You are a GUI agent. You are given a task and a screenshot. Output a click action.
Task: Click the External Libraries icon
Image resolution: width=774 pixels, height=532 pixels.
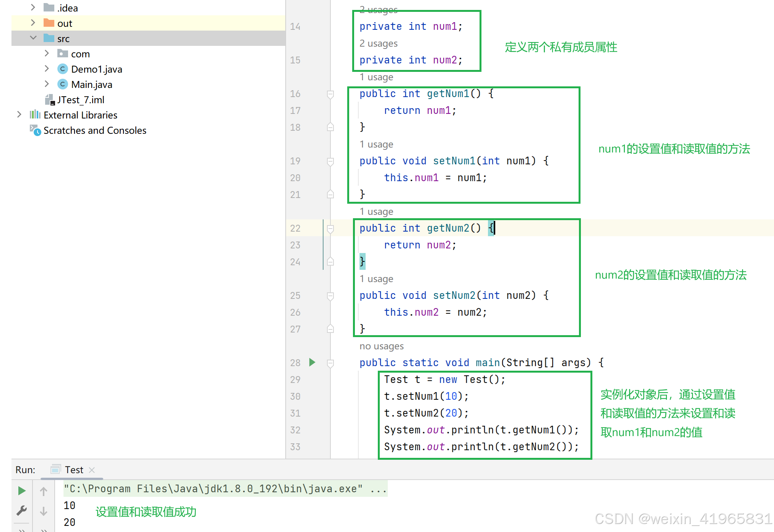pyautogui.click(x=35, y=115)
